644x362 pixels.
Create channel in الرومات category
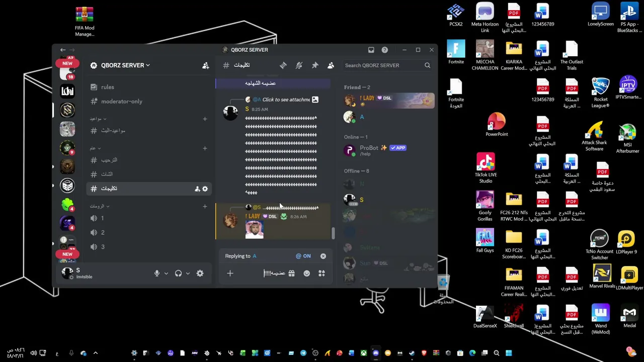point(205,206)
